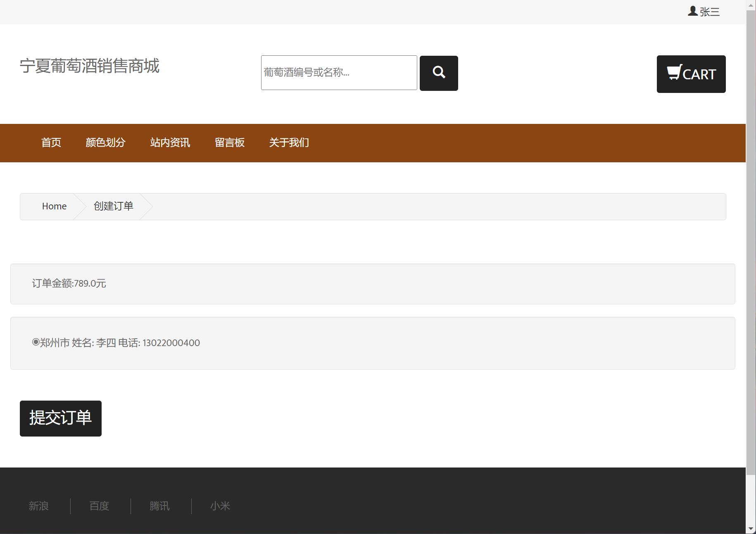This screenshot has height=534, width=756.
Task: Return Home via breadcrumb link
Action: click(54, 206)
